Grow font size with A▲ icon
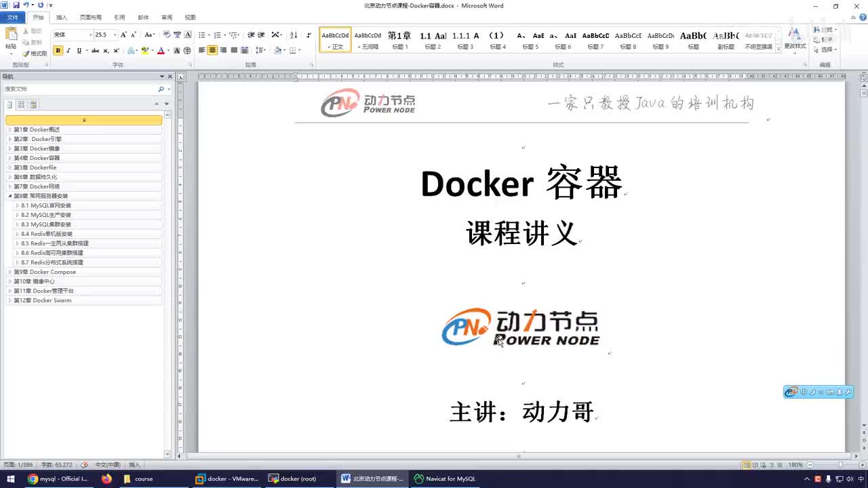Screen dimensions: 868x488 click(x=123, y=35)
